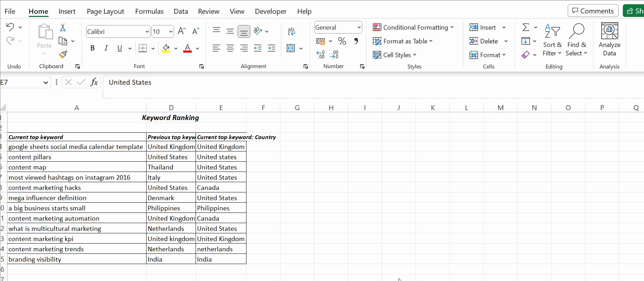Click the Decrease Indent icon
Screen dimensions: 644x281
258,48
